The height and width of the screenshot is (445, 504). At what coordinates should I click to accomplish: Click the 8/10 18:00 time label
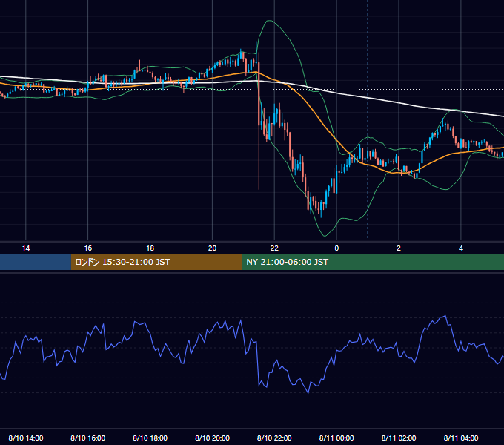tap(150, 438)
